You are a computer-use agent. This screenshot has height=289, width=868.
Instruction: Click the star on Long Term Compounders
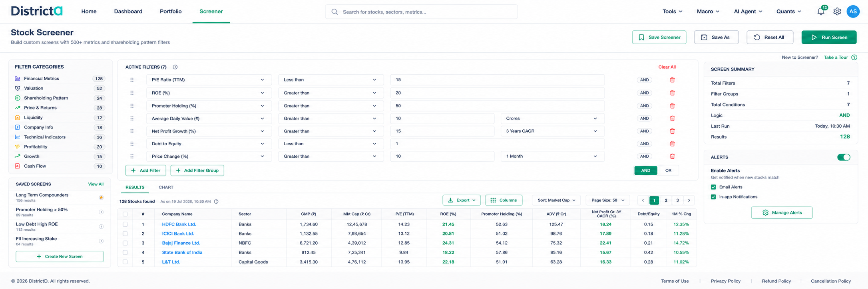(101, 197)
